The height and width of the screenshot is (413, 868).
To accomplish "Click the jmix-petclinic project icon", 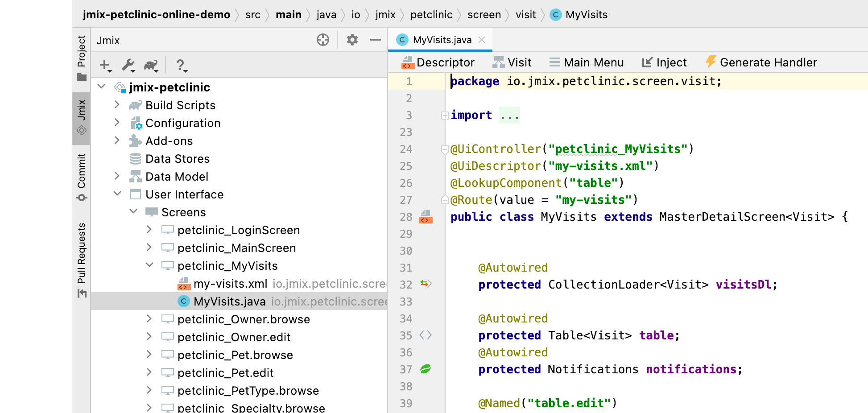I will coord(120,87).
